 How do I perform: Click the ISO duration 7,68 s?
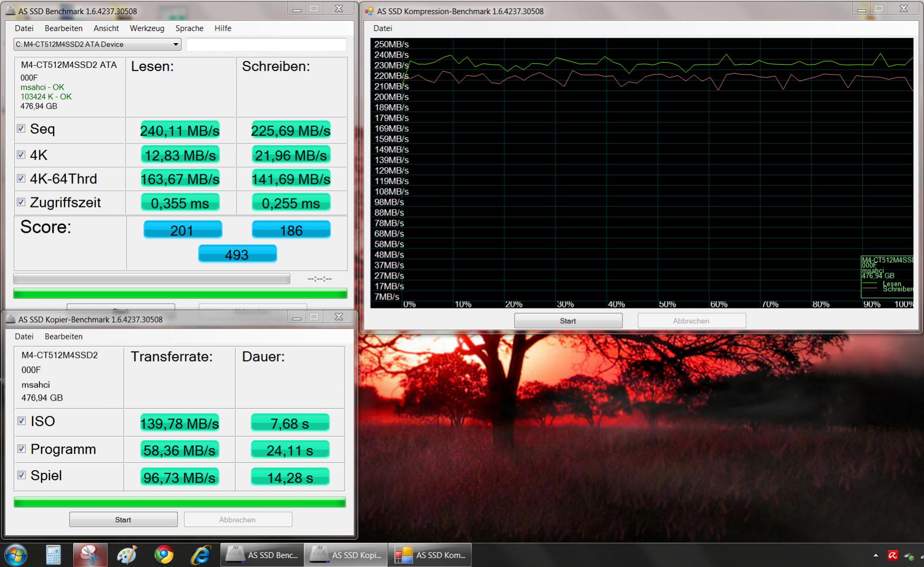click(x=290, y=423)
